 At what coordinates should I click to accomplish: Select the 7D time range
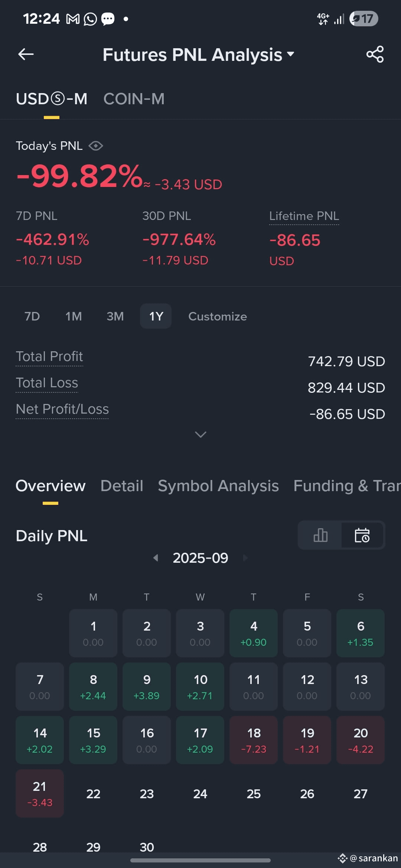coord(32,316)
